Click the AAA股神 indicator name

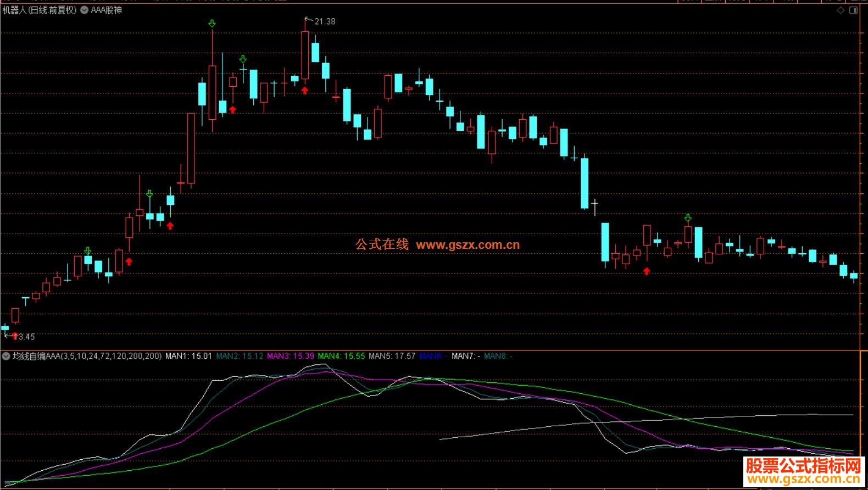pyautogui.click(x=107, y=10)
